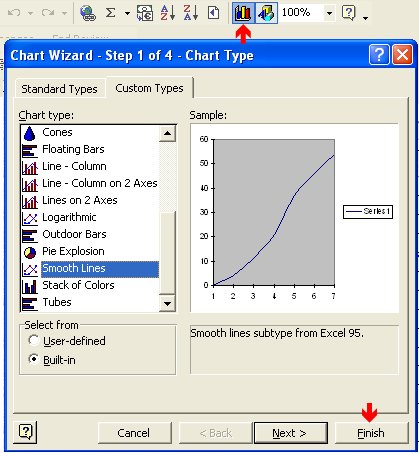Image resolution: width=419 pixels, height=453 pixels.
Task: Open the Office Assistant help in the dialog corner
Action: (26, 432)
